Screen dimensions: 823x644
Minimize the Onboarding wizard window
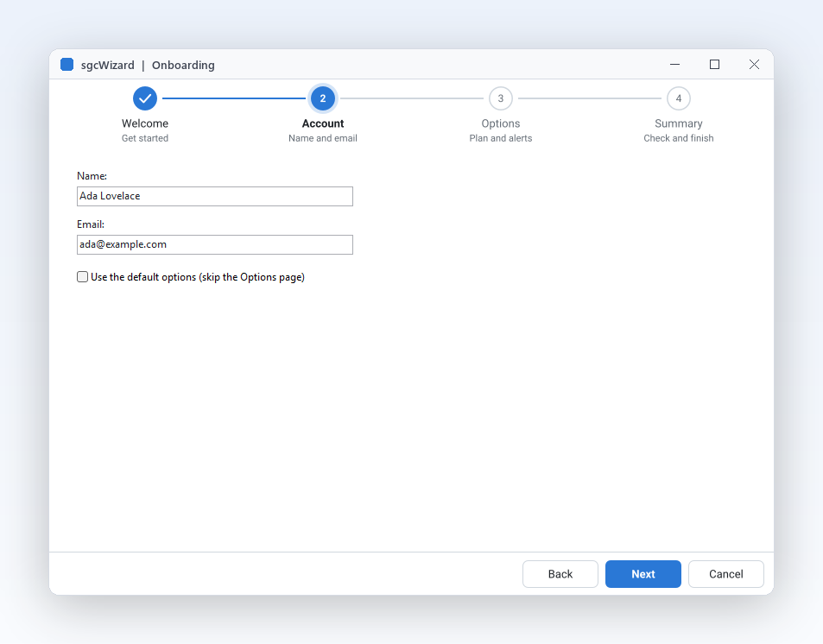click(x=675, y=65)
